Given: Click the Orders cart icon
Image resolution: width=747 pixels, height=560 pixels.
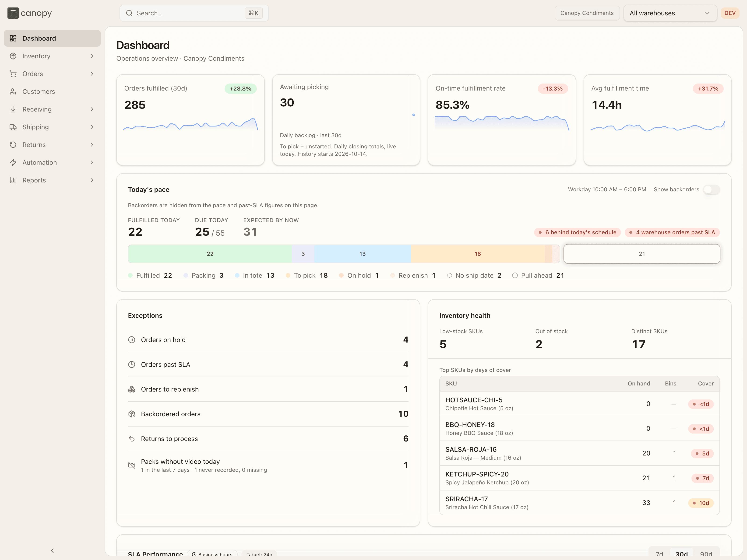Looking at the screenshot, I should coord(13,73).
